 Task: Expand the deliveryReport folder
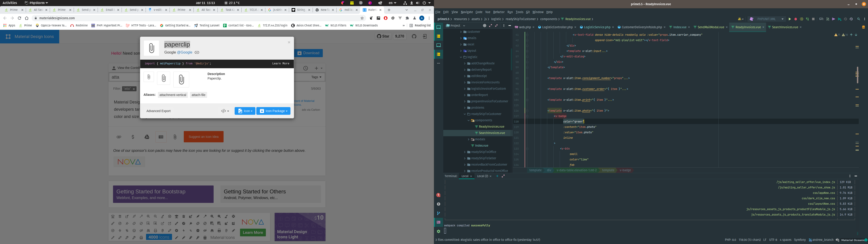[x=465, y=70]
